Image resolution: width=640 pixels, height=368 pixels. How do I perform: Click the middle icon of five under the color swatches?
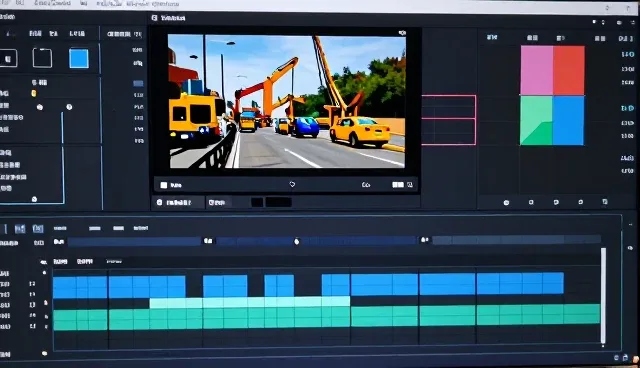click(556, 202)
